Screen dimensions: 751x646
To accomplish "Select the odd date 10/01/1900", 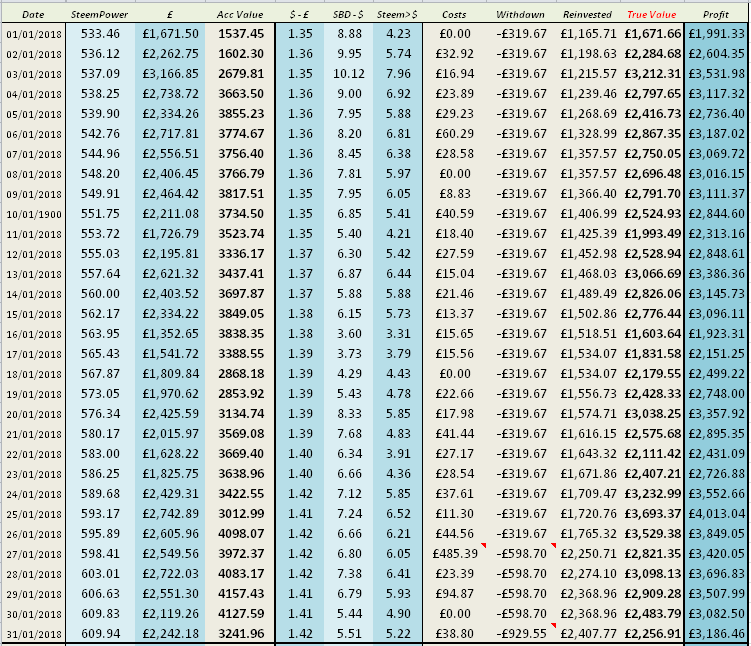I will pyautogui.click(x=34, y=215).
